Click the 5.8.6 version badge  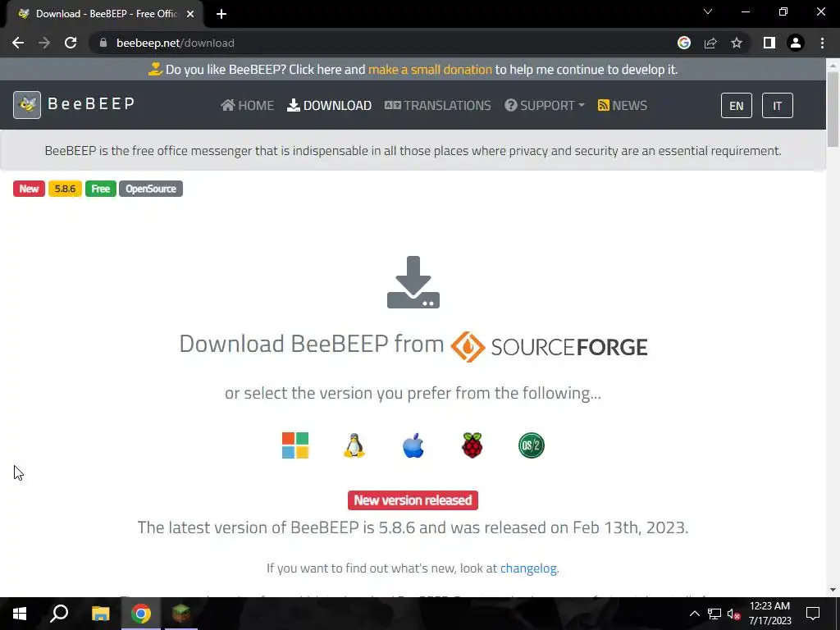(65, 189)
